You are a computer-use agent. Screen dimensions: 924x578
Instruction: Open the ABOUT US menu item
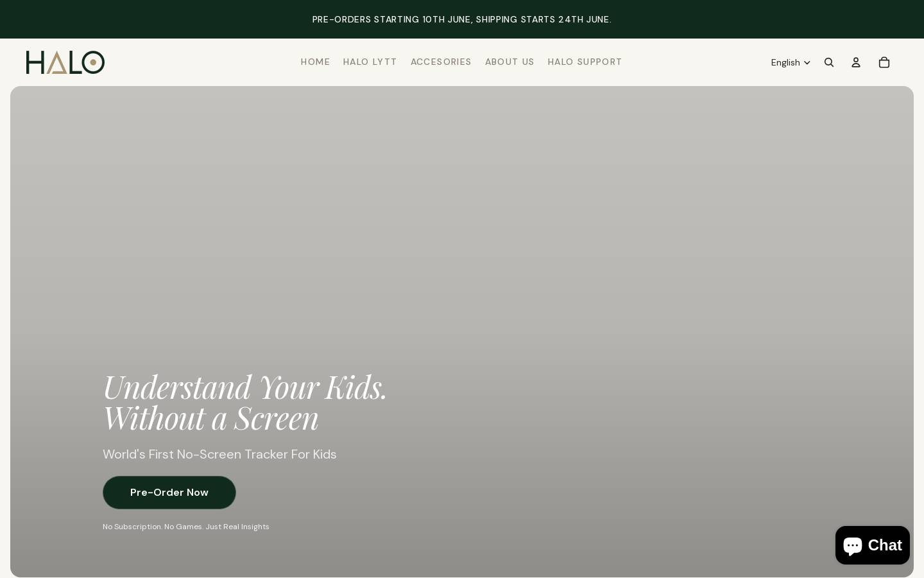tap(509, 62)
